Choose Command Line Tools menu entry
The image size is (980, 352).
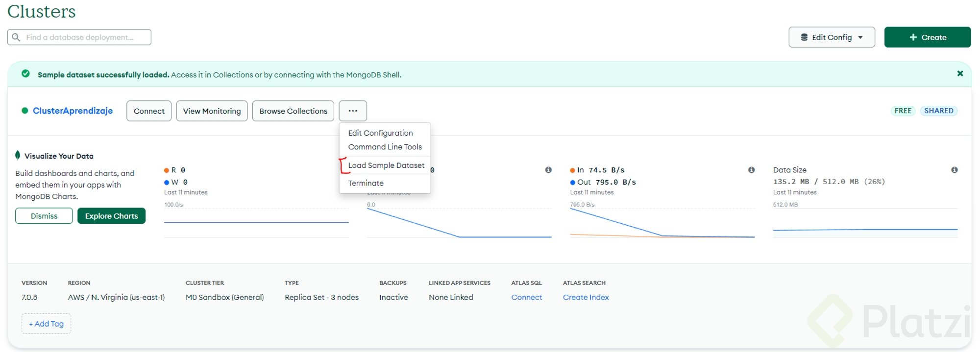pos(385,147)
